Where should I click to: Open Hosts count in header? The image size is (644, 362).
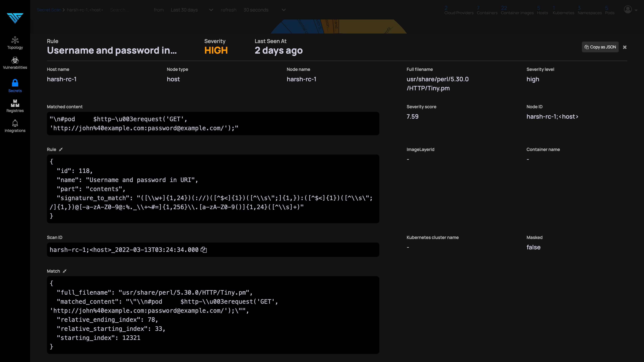[x=542, y=11]
